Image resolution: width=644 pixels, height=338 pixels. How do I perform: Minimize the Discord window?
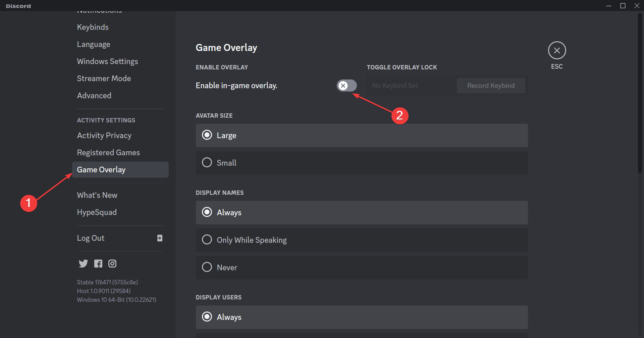(609, 6)
